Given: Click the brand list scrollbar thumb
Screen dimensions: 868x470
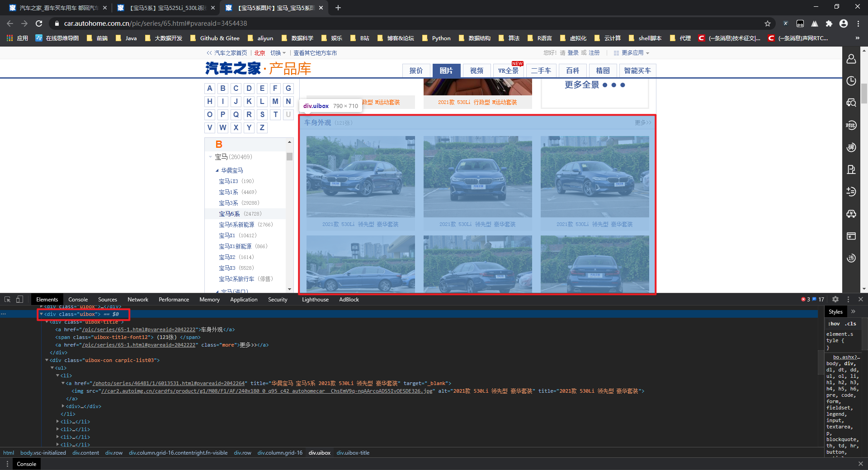Looking at the screenshot, I should (x=289, y=156).
